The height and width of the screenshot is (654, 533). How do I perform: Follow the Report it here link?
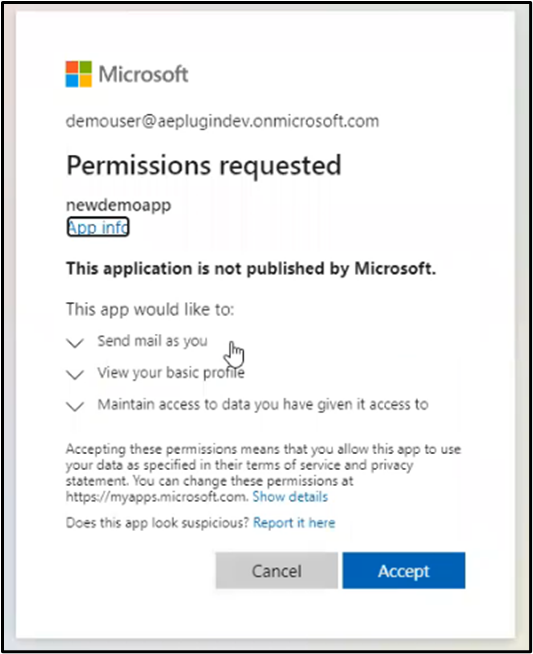coord(294,523)
